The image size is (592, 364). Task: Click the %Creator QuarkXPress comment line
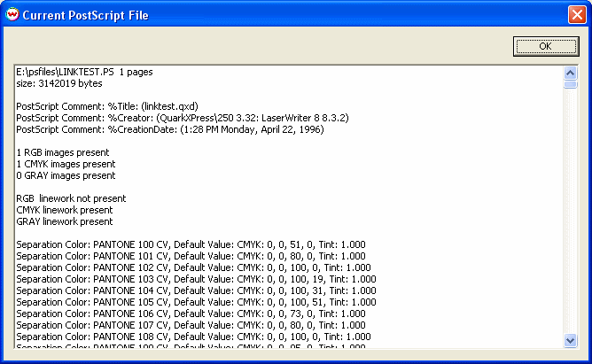tap(183, 118)
